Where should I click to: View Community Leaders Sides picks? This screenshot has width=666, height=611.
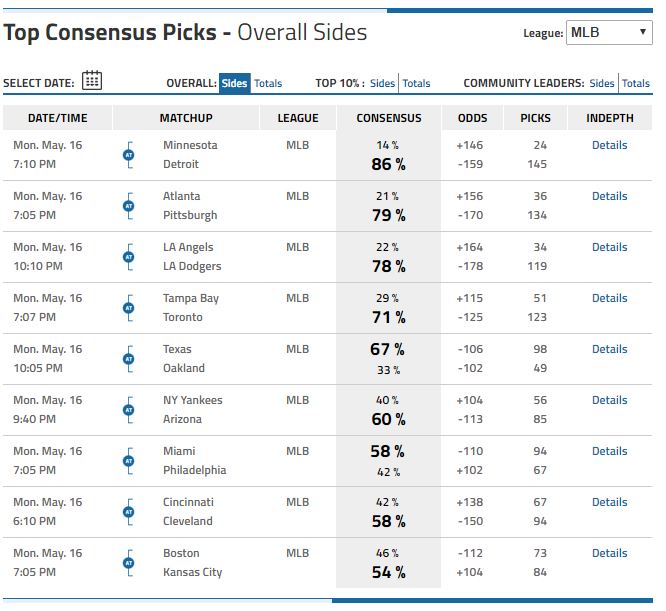[x=602, y=84]
